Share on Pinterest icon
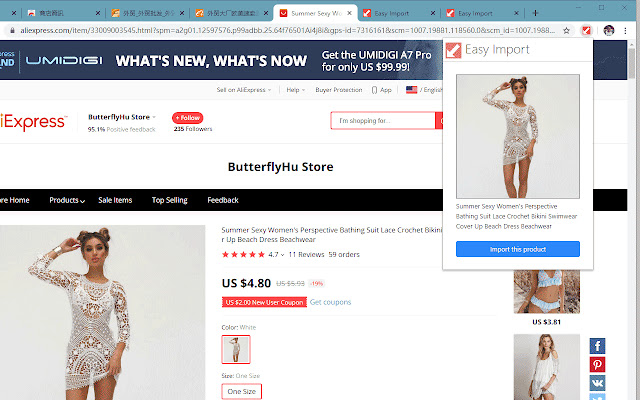The height and width of the screenshot is (400, 640). [597, 364]
